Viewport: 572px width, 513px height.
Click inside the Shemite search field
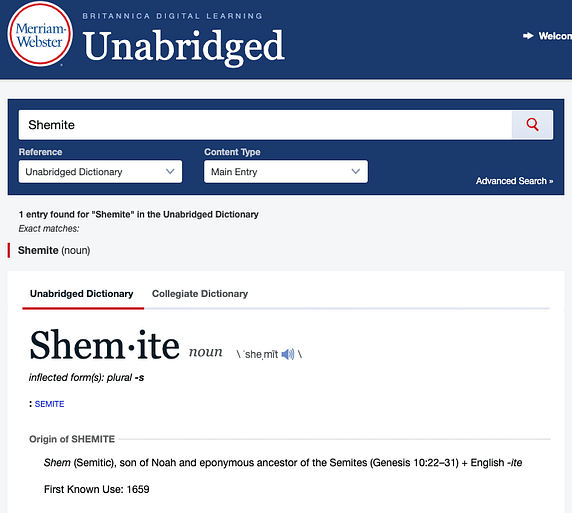[265, 125]
